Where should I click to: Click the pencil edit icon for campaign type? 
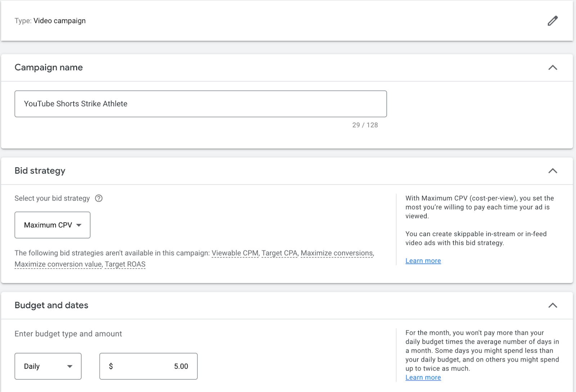552,21
